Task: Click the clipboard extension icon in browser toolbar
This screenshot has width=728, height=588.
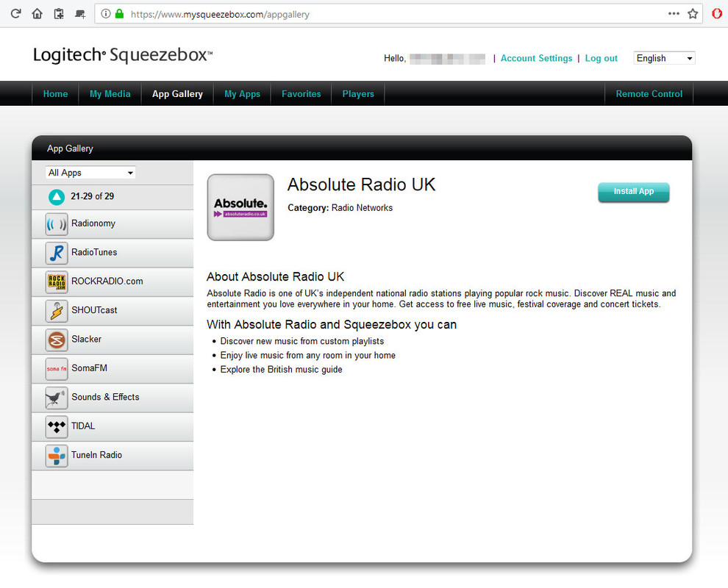Action: point(59,13)
